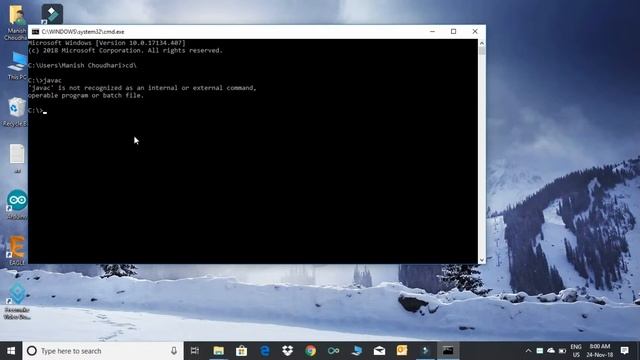The image size is (640, 360).
Task: Launch Google Chrome from the taskbar
Action: pyautogui.click(x=310, y=351)
